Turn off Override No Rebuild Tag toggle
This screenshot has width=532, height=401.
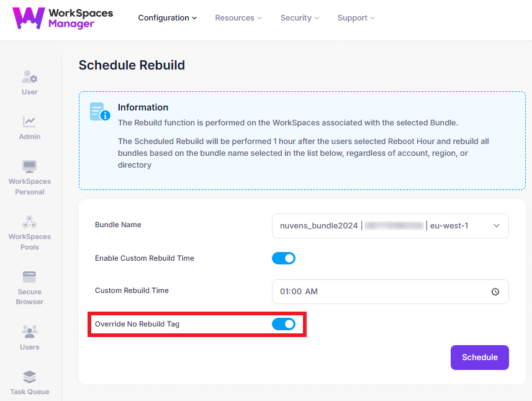point(284,324)
